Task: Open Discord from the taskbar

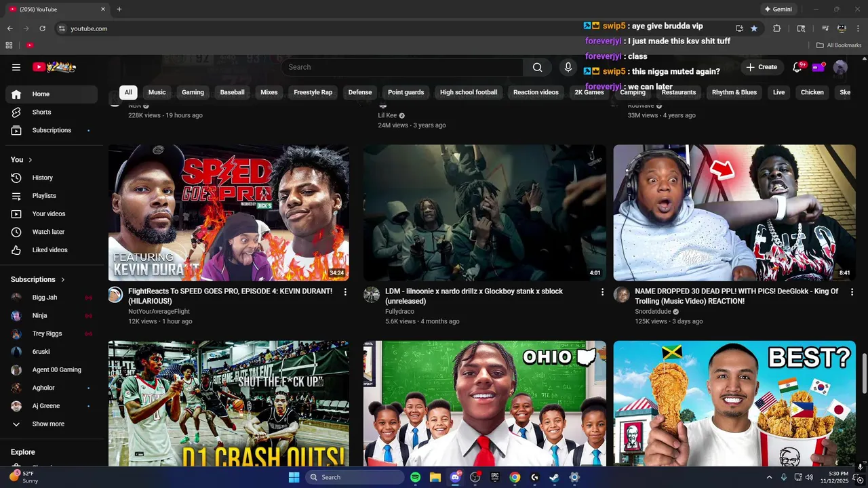Action: coord(455,477)
